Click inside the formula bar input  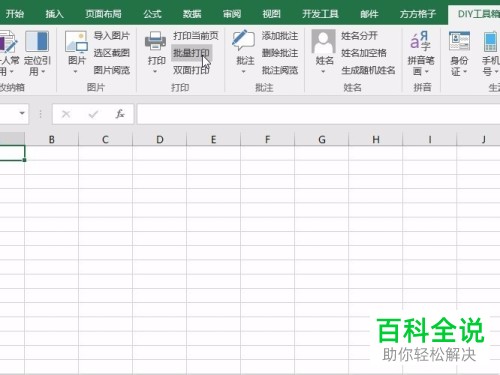pos(318,114)
